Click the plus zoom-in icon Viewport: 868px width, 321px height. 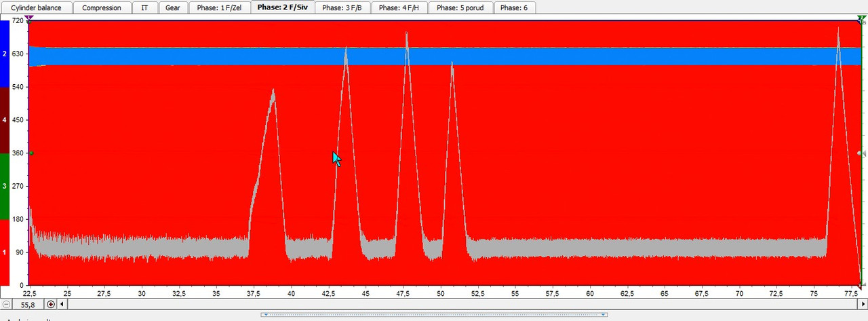pyautogui.click(x=51, y=304)
